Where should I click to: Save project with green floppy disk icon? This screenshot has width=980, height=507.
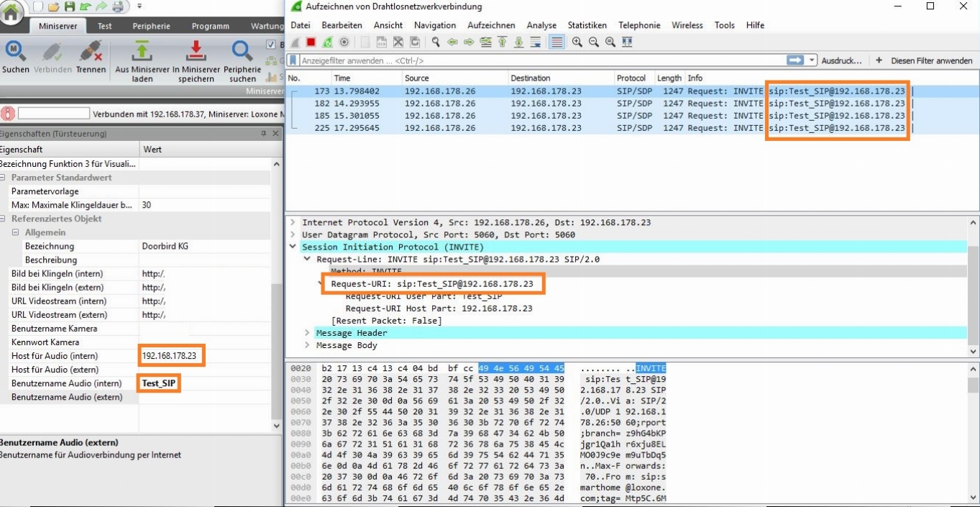point(69,7)
